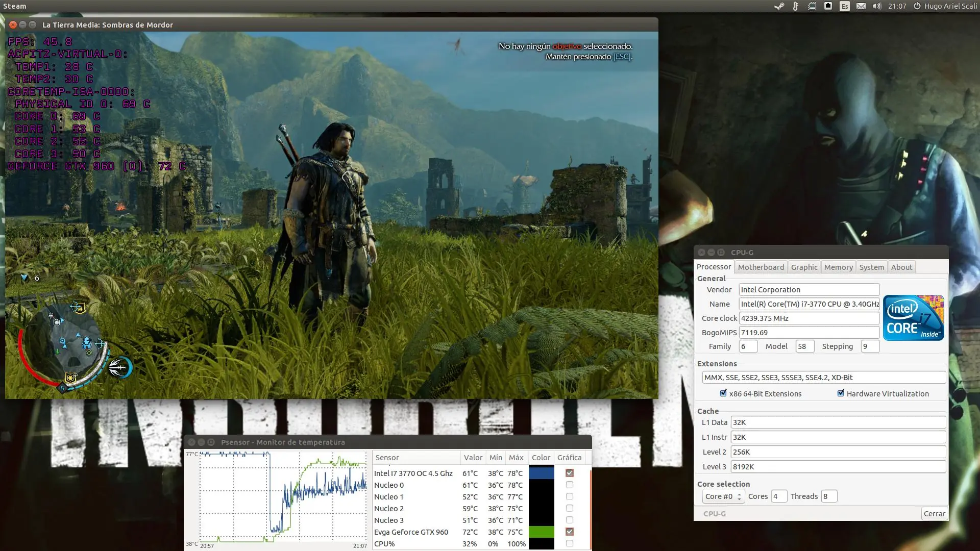
Task: Switch to the Motherboard tab
Action: [761, 267]
